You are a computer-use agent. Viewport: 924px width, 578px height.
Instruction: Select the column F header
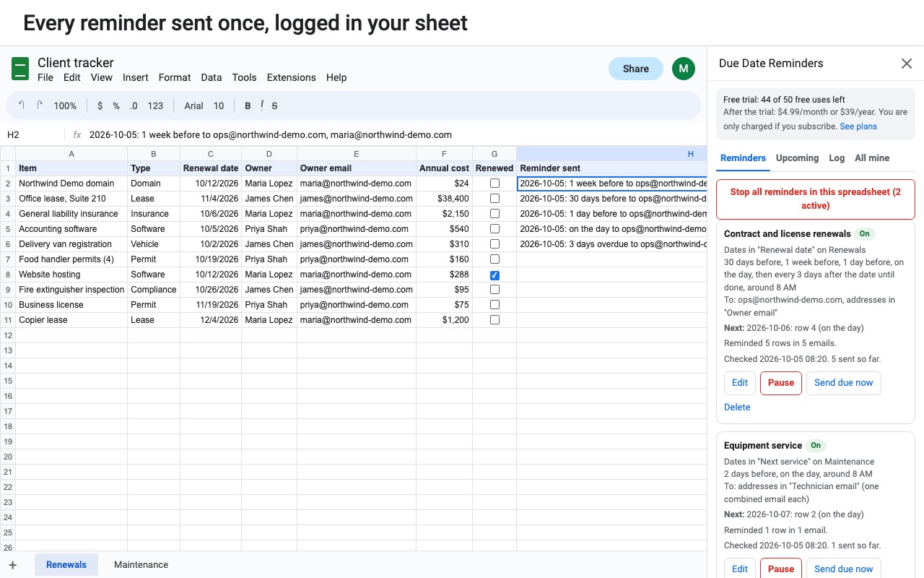click(x=444, y=153)
